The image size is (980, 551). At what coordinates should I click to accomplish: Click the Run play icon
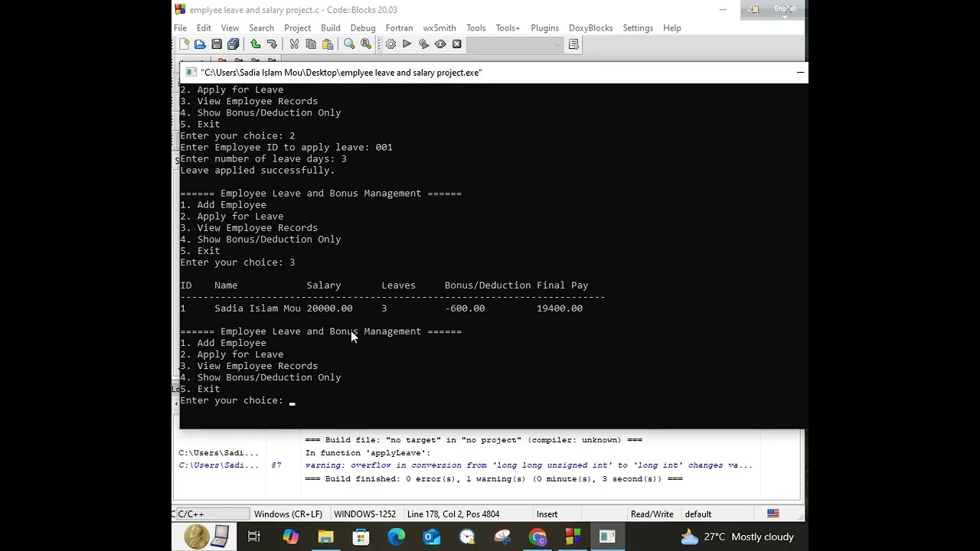[x=407, y=44]
